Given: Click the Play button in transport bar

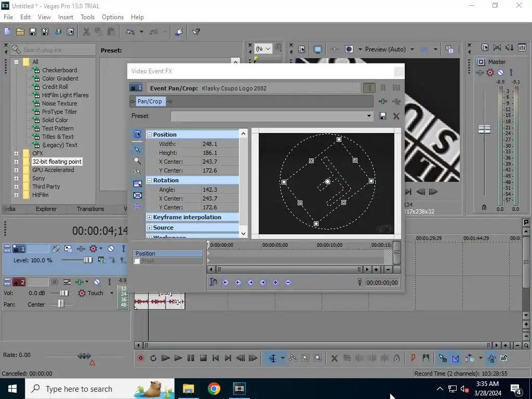Looking at the screenshot, I should click(178, 358).
